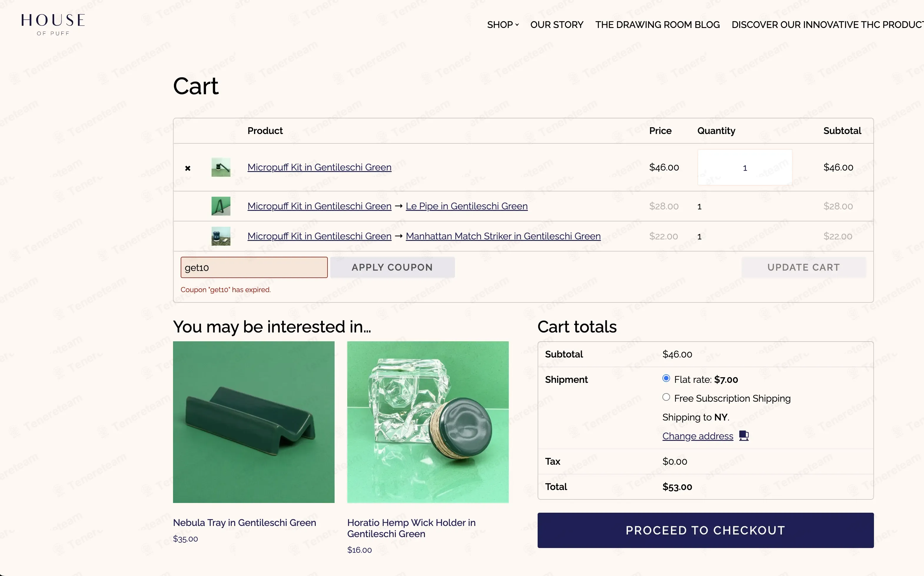Open Discover Our Innovative THC Products menu item

click(828, 25)
